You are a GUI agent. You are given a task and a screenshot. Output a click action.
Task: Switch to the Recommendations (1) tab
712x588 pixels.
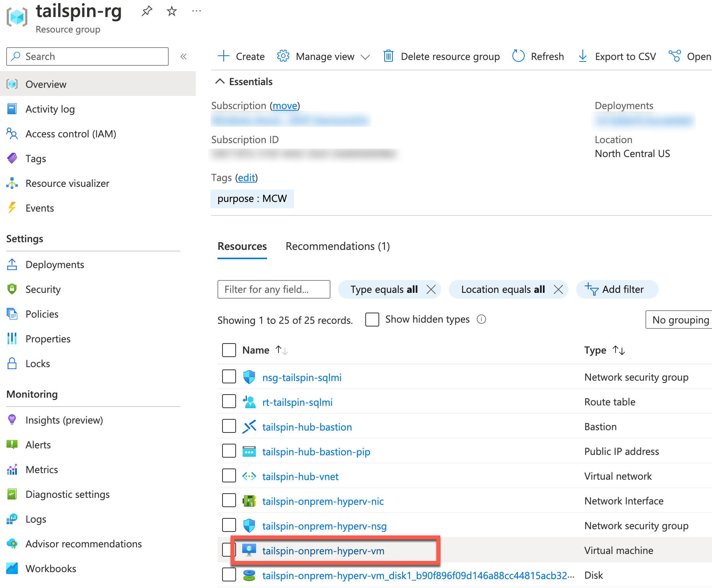pyautogui.click(x=337, y=246)
